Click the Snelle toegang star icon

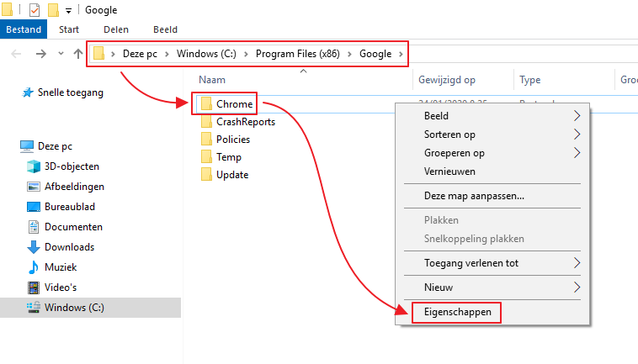28,92
